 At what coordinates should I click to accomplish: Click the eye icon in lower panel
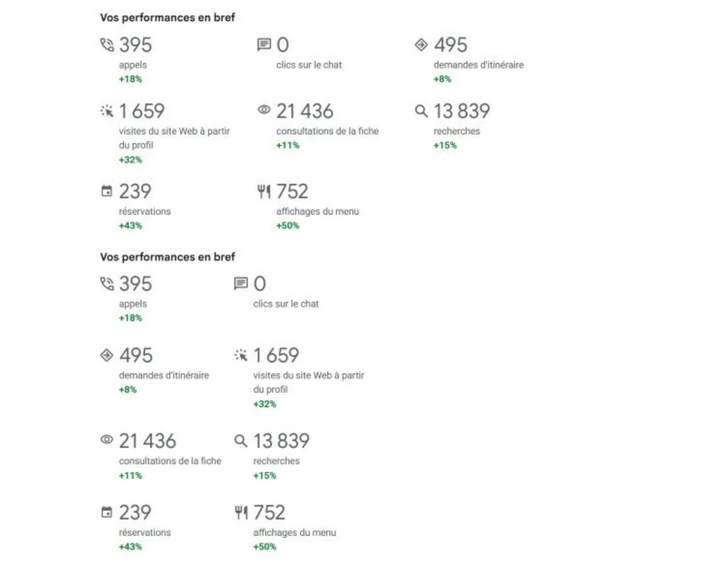click(x=107, y=440)
